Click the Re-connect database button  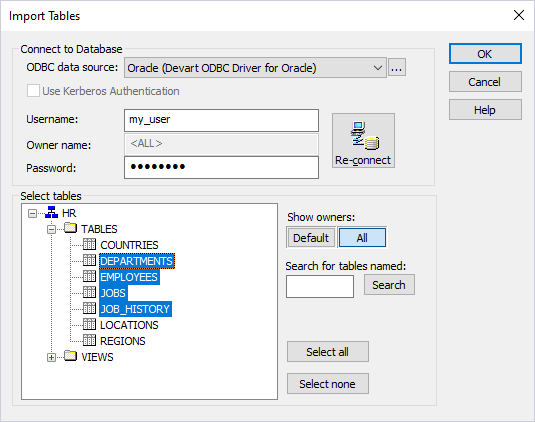tap(363, 141)
